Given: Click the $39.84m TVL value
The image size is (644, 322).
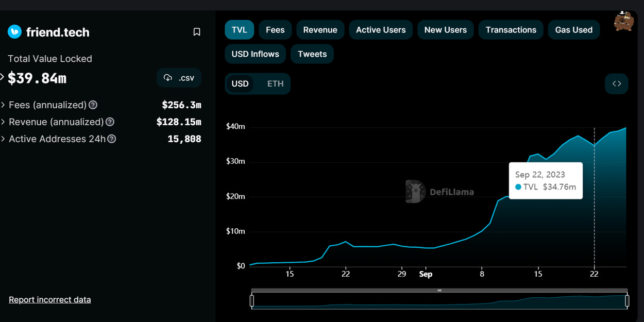Looking at the screenshot, I should click(37, 78).
